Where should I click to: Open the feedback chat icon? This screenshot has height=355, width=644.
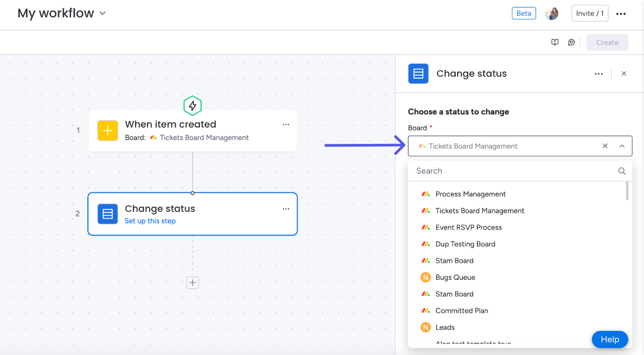point(571,42)
